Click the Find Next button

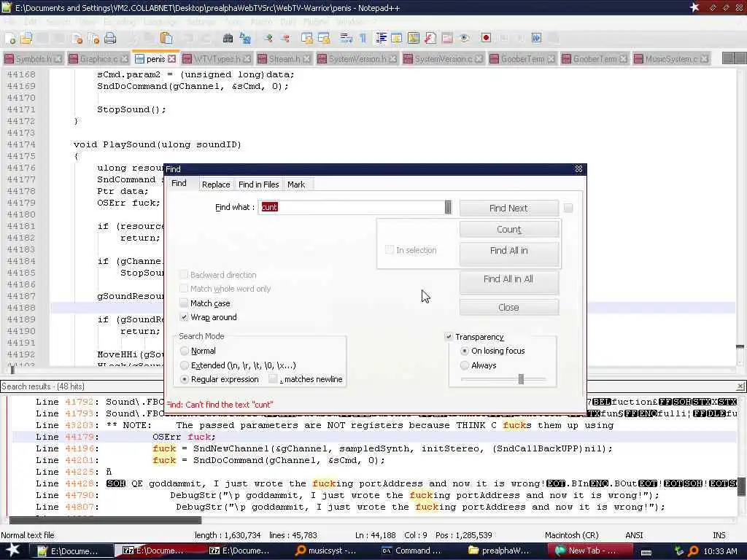click(508, 208)
